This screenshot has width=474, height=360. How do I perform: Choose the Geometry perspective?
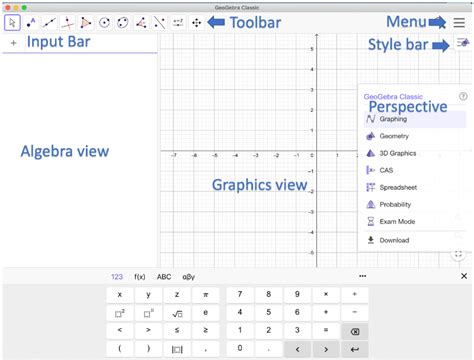(415, 136)
